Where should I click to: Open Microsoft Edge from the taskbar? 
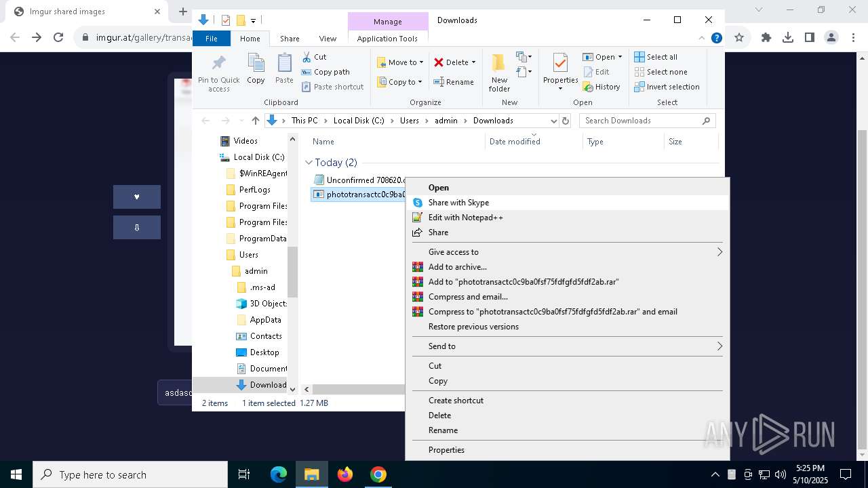tap(279, 474)
